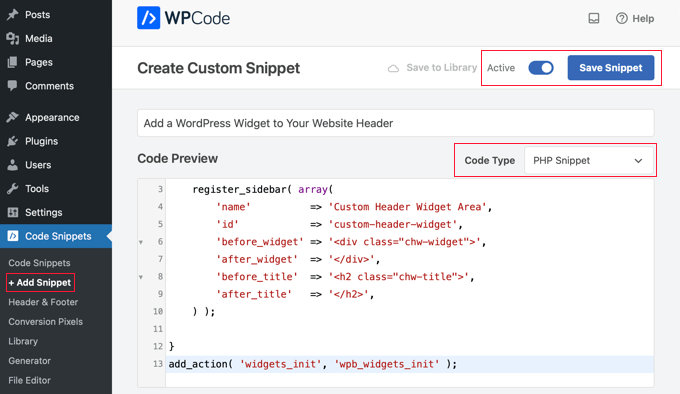Open Code Snippets submenu link
The width and height of the screenshot is (680, 394).
pyautogui.click(x=39, y=263)
